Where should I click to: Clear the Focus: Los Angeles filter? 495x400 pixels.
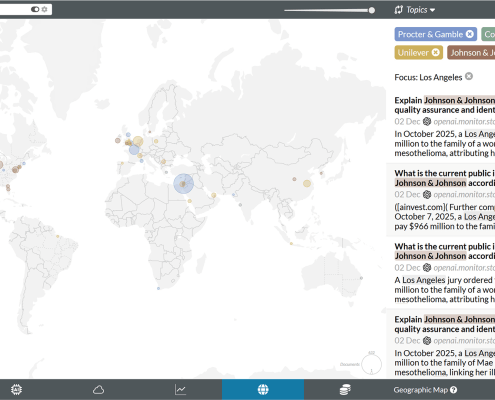tap(469, 76)
